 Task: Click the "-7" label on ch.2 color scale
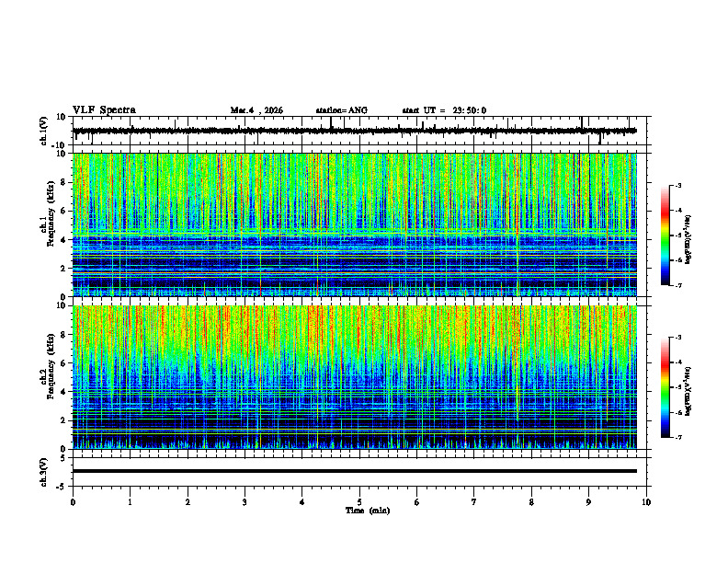(x=677, y=437)
